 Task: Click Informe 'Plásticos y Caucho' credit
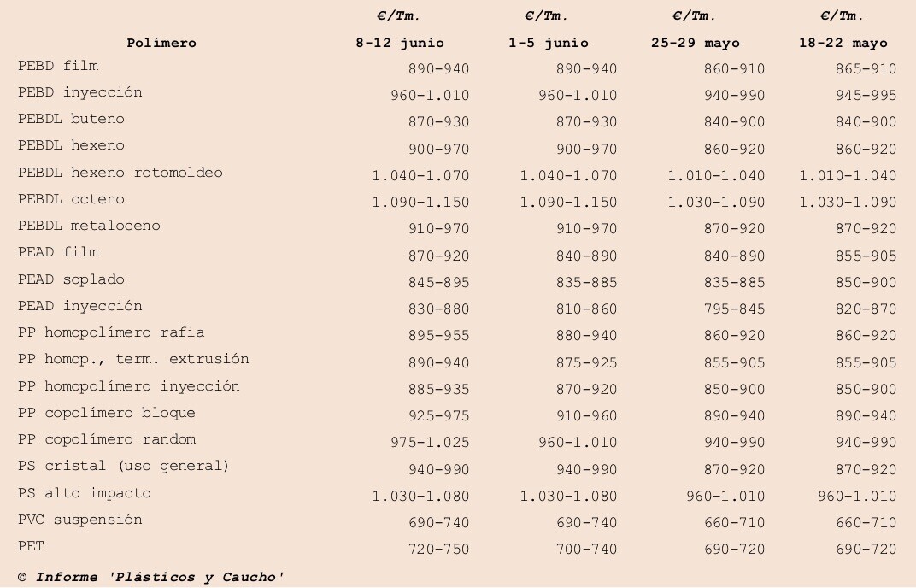tap(160, 577)
